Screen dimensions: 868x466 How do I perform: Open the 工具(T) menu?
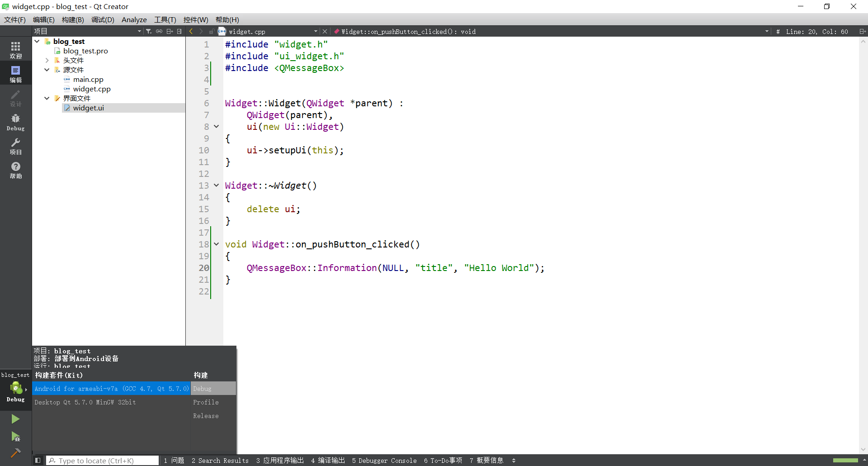[x=165, y=19]
